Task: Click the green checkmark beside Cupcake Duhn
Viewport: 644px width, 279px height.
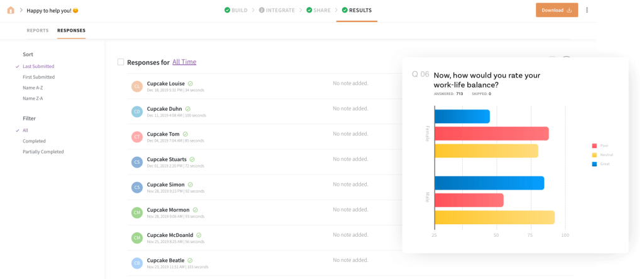Action: 187,109
